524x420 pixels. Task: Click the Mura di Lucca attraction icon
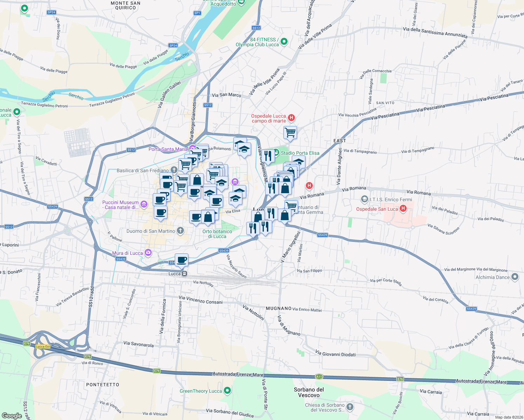148,253
